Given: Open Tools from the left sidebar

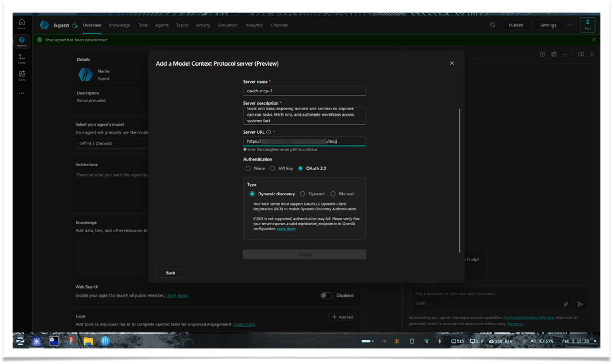Looking at the screenshot, I should 21,75.
